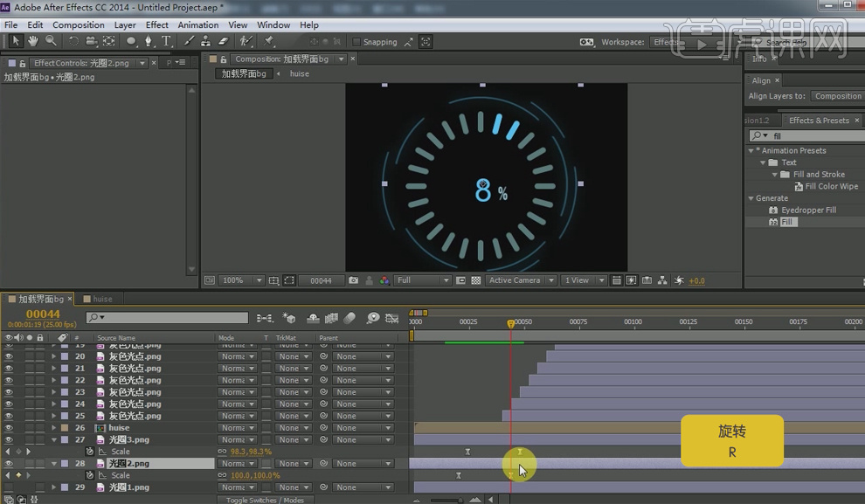Viewport: 865px width, 504px height.
Task: Toggle visibility of 光圈3.png layer
Action: tap(10, 440)
